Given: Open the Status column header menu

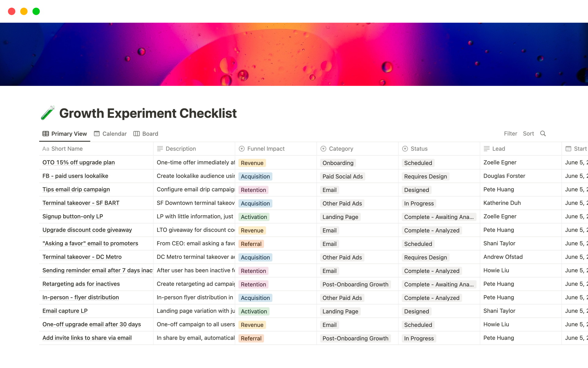Looking at the screenshot, I should (x=419, y=149).
